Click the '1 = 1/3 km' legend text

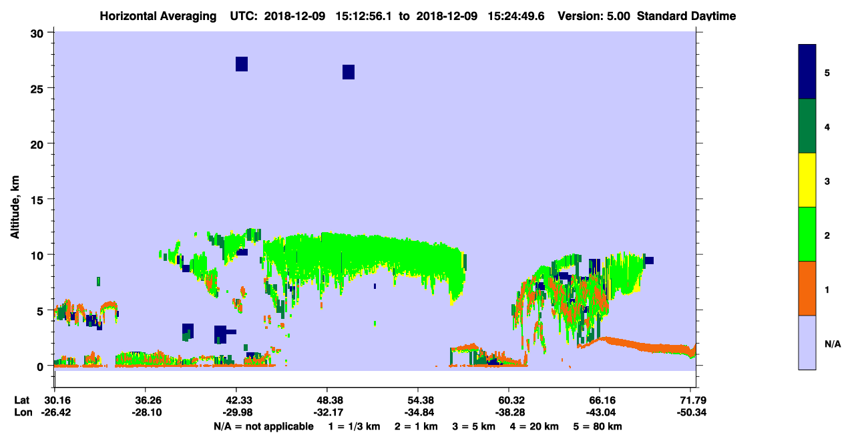tap(355, 426)
